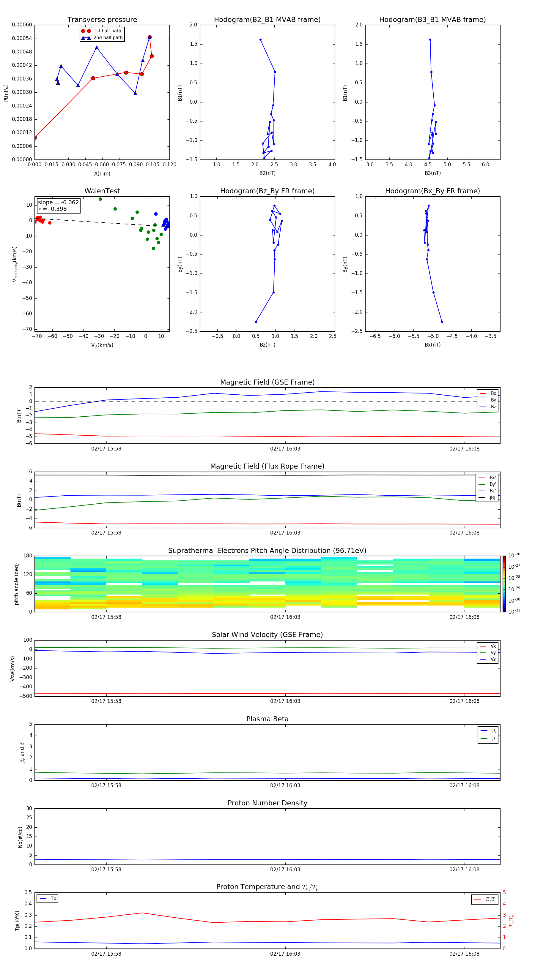The image size is (535, 980).
Task: Click '02/17 16:03' tick under Proton Number Density
Action: (x=285, y=870)
